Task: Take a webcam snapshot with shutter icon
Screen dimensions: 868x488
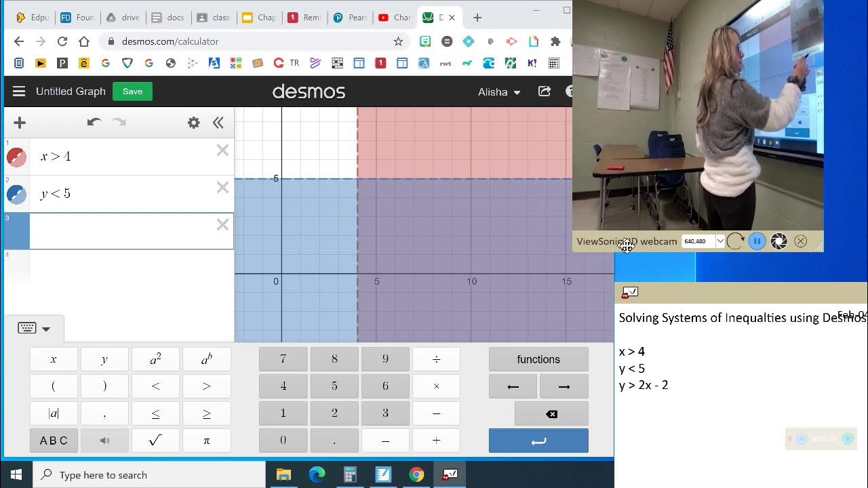Action: 778,241
